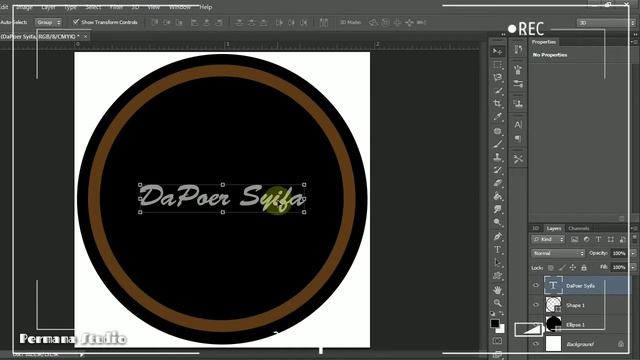Open the Fill slider arrow
This screenshot has width=640, height=360.
click(x=633, y=268)
